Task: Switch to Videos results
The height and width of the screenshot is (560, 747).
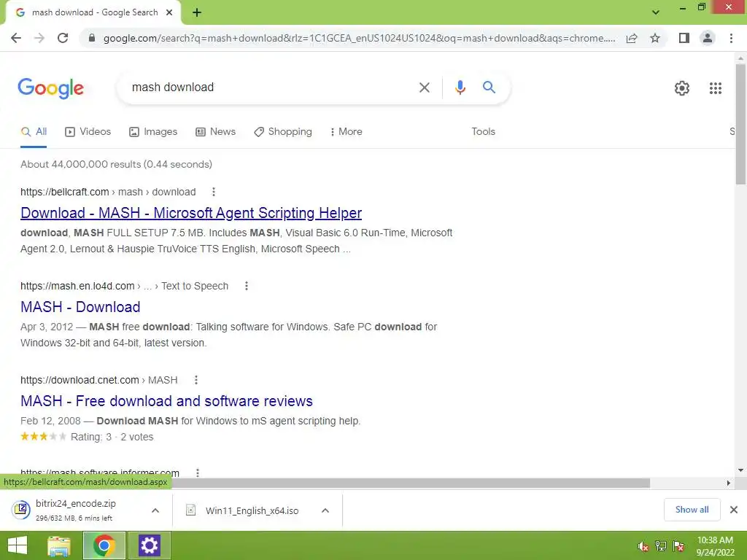Action: [88, 132]
